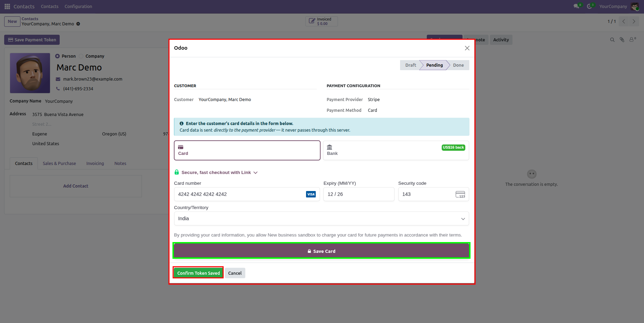Click the city field Eugene

pos(40,134)
